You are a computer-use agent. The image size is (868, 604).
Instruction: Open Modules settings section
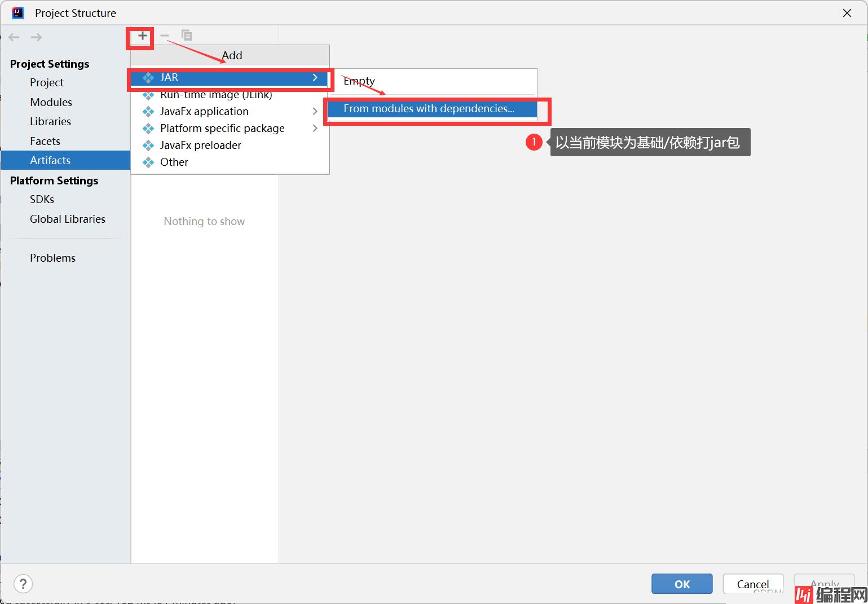click(51, 102)
